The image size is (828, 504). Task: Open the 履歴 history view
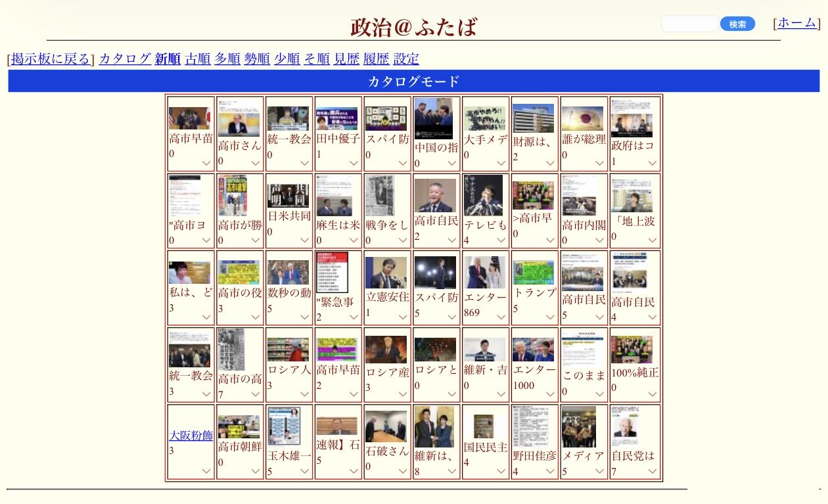coord(376,59)
